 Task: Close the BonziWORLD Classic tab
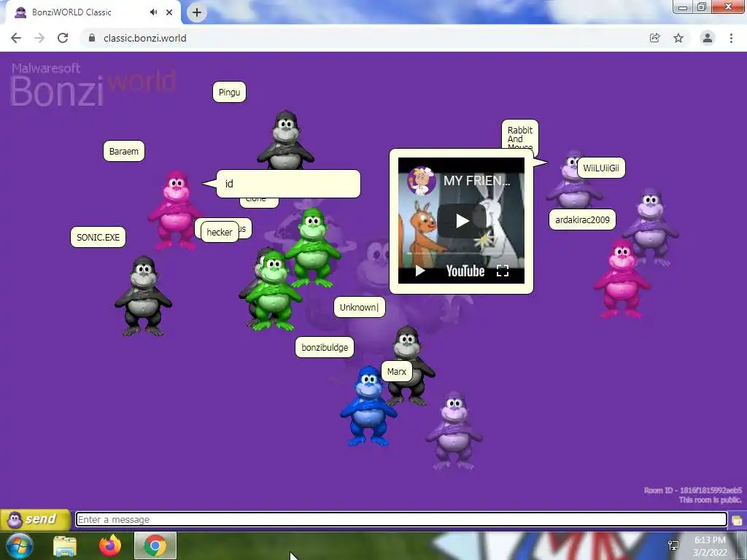pos(169,12)
